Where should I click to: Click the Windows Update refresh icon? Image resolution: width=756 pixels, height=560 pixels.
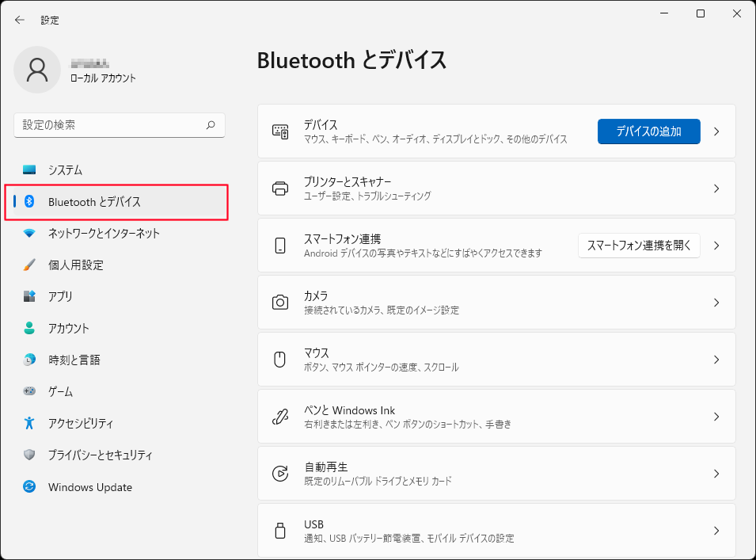pyautogui.click(x=29, y=486)
